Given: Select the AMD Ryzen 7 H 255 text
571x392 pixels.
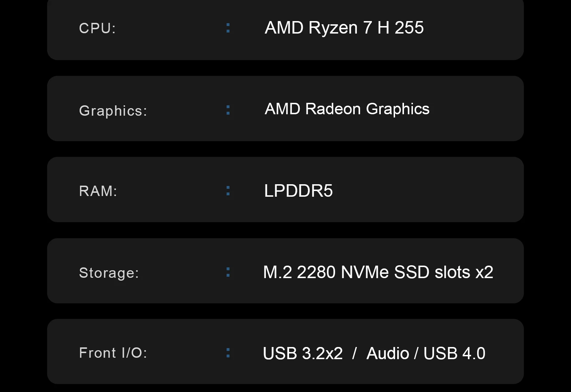Looking at the screenshot, I should tap(344, 28).
